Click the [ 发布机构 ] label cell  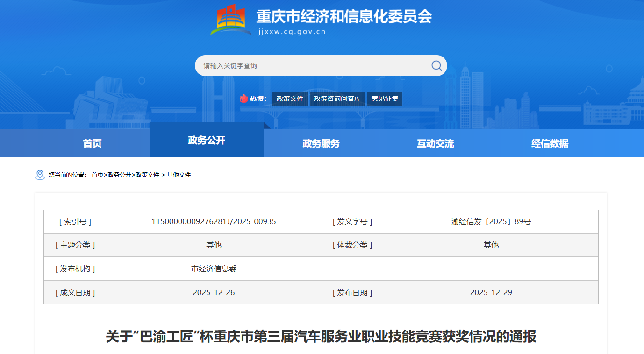point(75,269)
